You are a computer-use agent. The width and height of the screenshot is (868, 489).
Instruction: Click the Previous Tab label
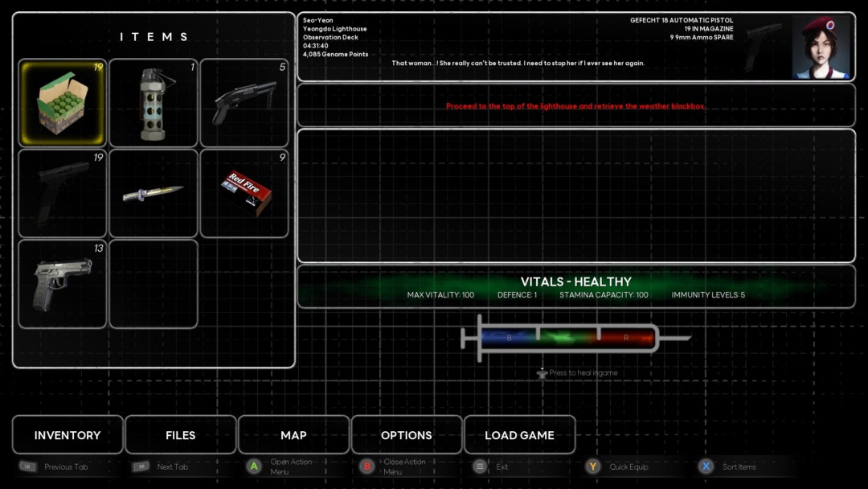(66, 466)
